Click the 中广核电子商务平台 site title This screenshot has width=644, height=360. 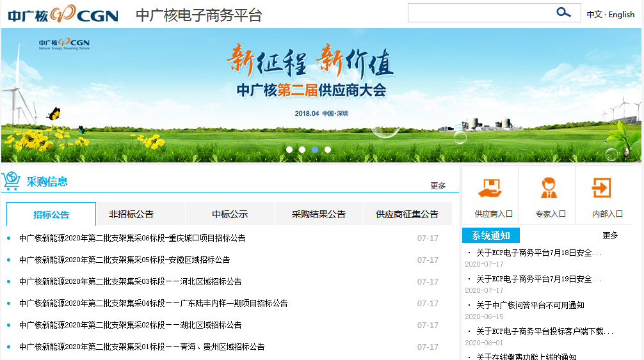199,15
